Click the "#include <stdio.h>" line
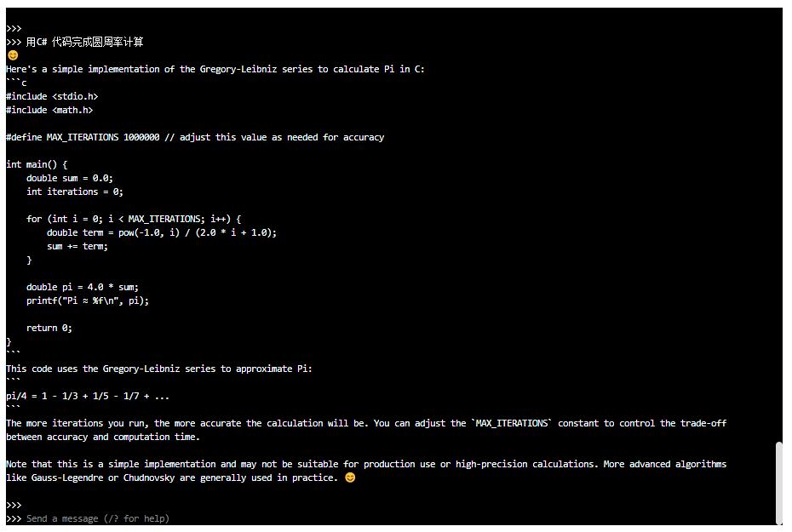The width and height of the screenshot is (792, 532). 52,96
